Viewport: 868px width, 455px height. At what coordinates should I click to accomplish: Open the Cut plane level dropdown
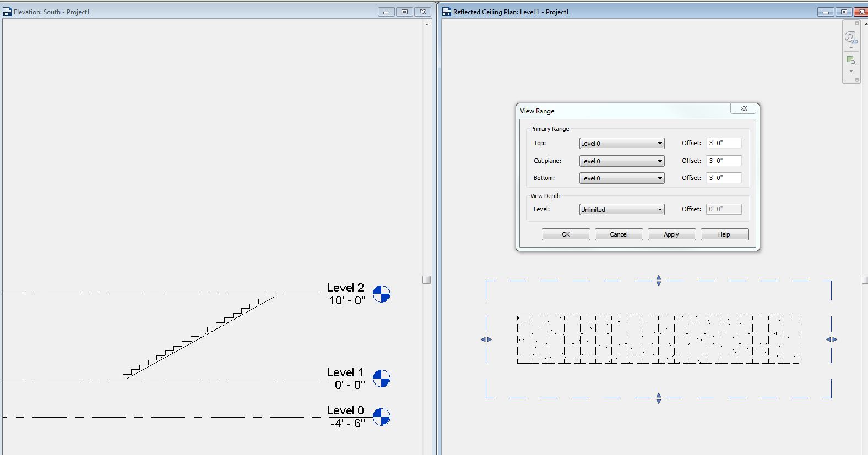pos(622,161)
